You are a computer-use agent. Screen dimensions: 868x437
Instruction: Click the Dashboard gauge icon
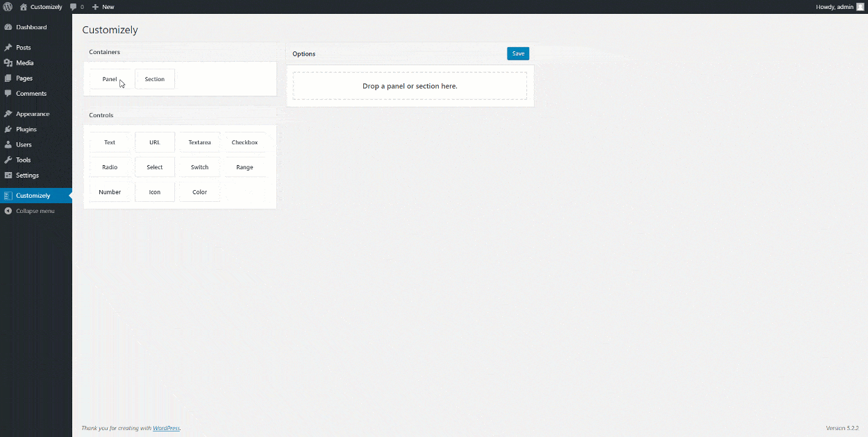8,27
